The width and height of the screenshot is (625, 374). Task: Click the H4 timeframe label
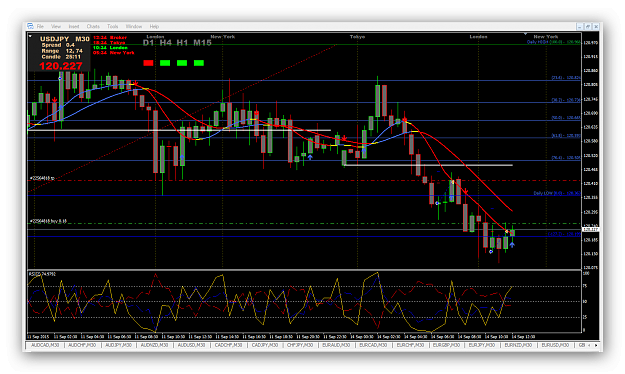coord(165,43)
